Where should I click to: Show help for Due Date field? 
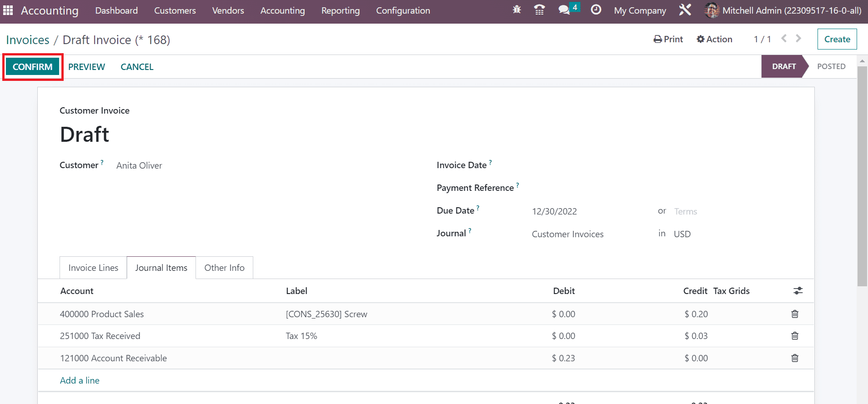click(478, 208)
